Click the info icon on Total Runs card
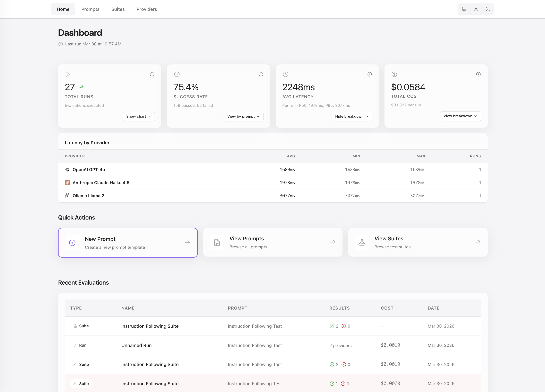 [x=152, y=74]
